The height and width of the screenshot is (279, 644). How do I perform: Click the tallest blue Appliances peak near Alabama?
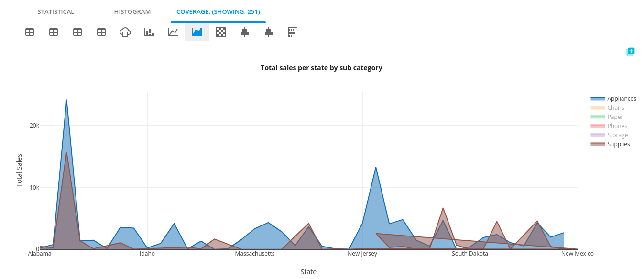pyautogui.click(x=66, y=100)
